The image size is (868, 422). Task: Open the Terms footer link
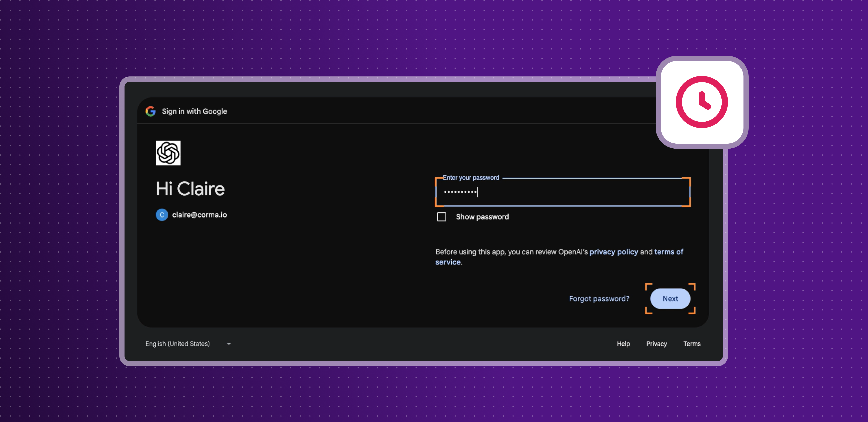(x=692, y=343)
